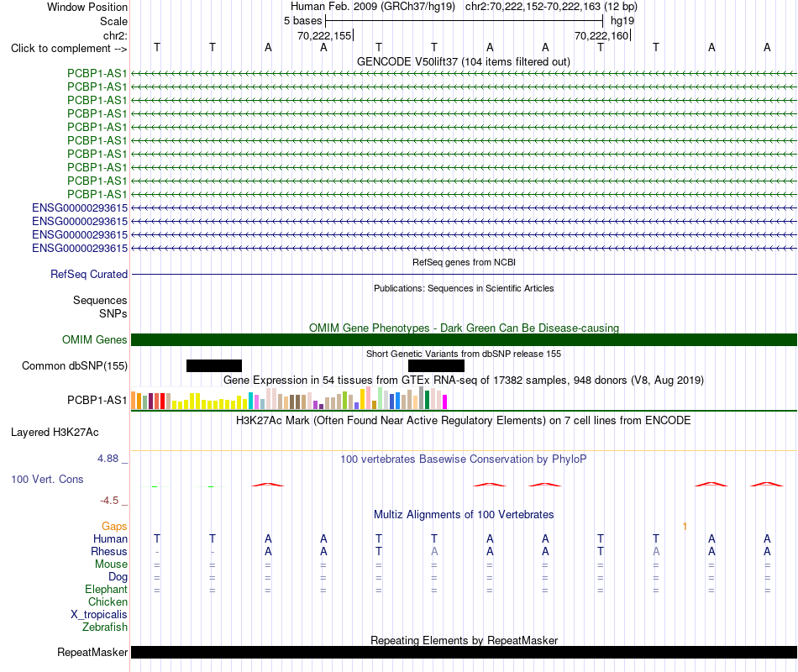
Task: Click the Dog alignment row label
Action: [118, 577]
